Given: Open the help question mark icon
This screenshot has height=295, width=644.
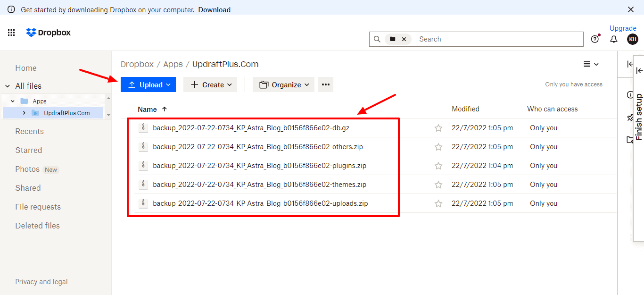Looking at the screenshot, I should (x=595, y=39).
